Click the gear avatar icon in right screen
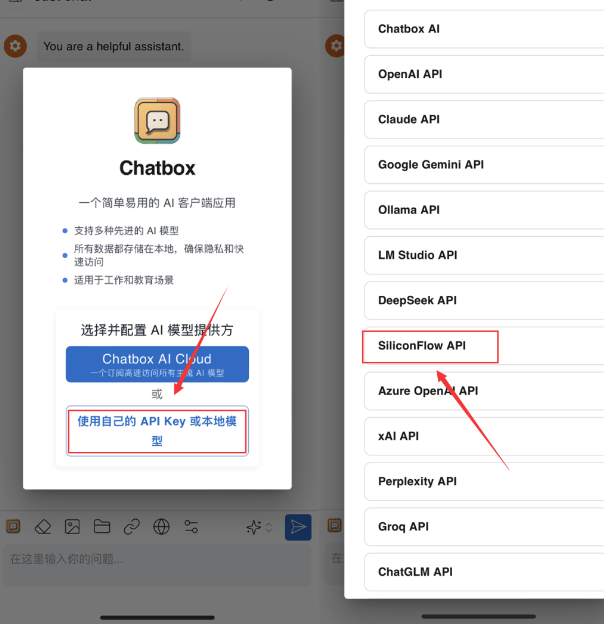The image size is (604, 624). [335, 46]
